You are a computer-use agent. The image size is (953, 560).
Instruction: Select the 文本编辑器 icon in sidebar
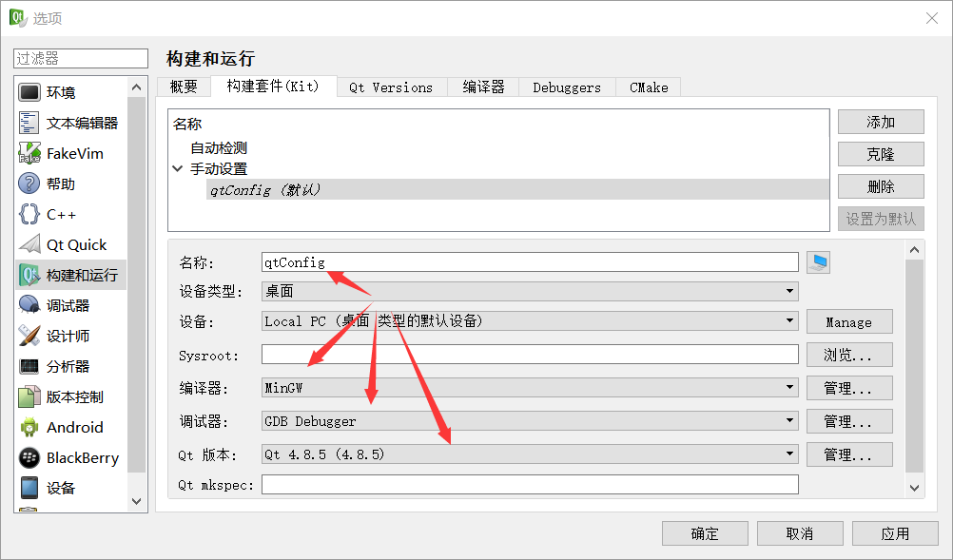29,123
